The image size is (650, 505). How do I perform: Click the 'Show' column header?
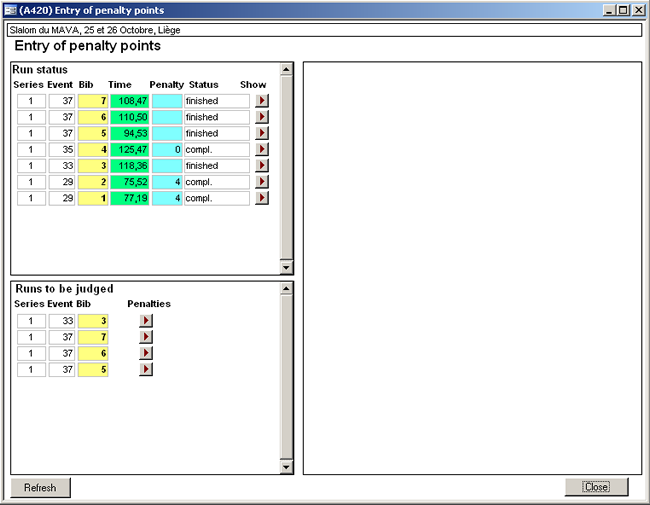click(x=253, y=85)
